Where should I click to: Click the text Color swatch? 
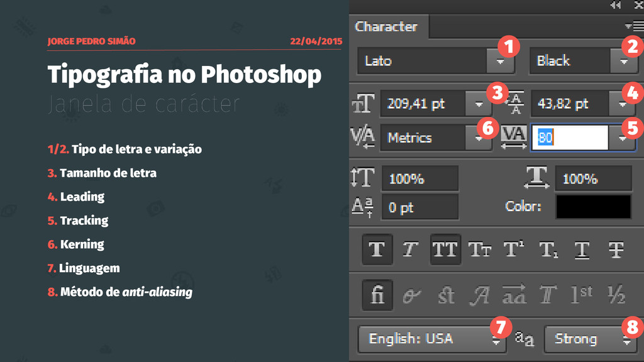[x=594, y=206]
